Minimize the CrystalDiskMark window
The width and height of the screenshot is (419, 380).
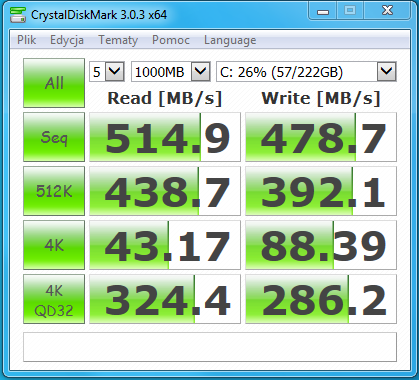(x=323, y=11)
